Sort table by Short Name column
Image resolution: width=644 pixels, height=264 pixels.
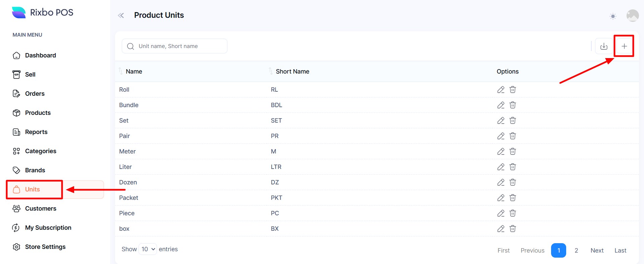(x=292, y=72)
